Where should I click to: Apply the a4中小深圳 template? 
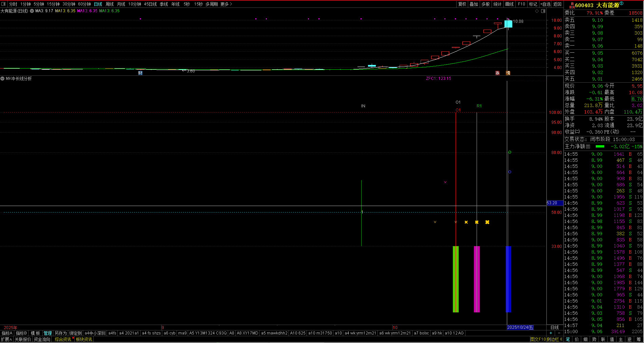click(95, 333)
